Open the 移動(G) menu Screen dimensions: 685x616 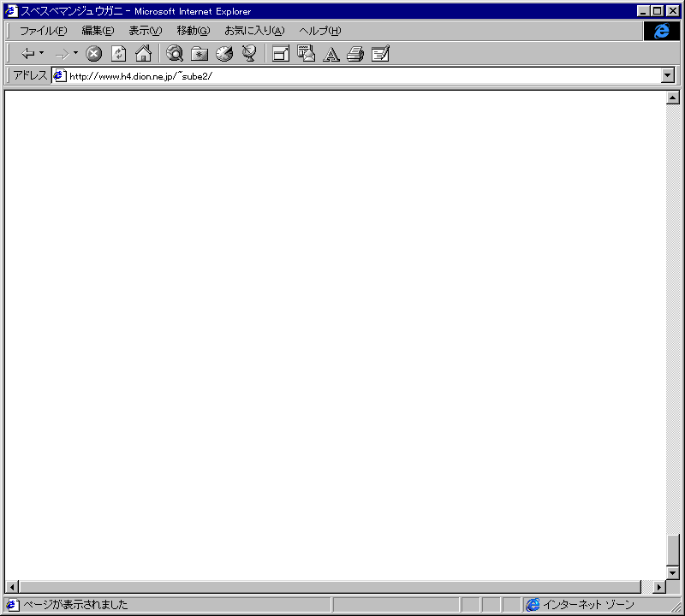194,31
